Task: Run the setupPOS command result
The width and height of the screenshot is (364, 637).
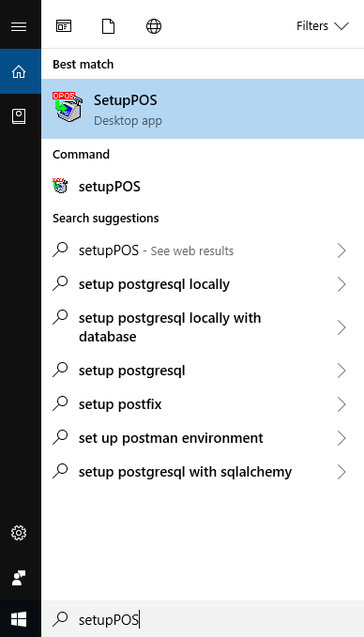Action: tap(203, 187)
